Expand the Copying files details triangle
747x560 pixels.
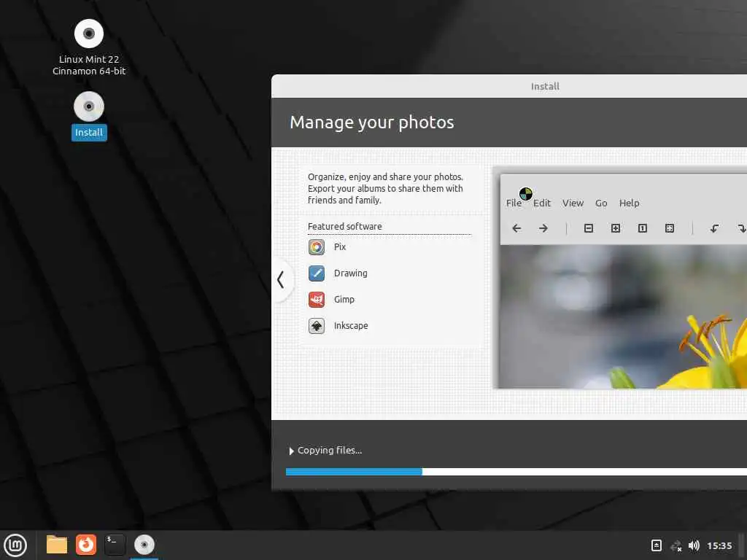pos(291,451)
